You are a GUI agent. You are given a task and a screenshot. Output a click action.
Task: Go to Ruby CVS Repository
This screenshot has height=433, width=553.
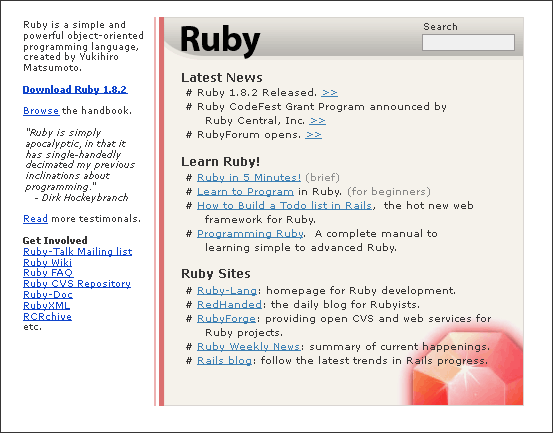pos(77,284)
